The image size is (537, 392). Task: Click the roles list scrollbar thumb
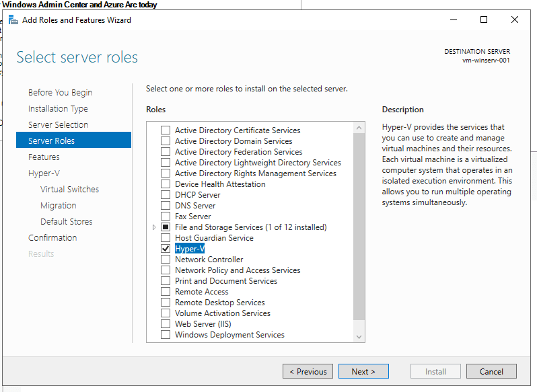coord(359,227)
